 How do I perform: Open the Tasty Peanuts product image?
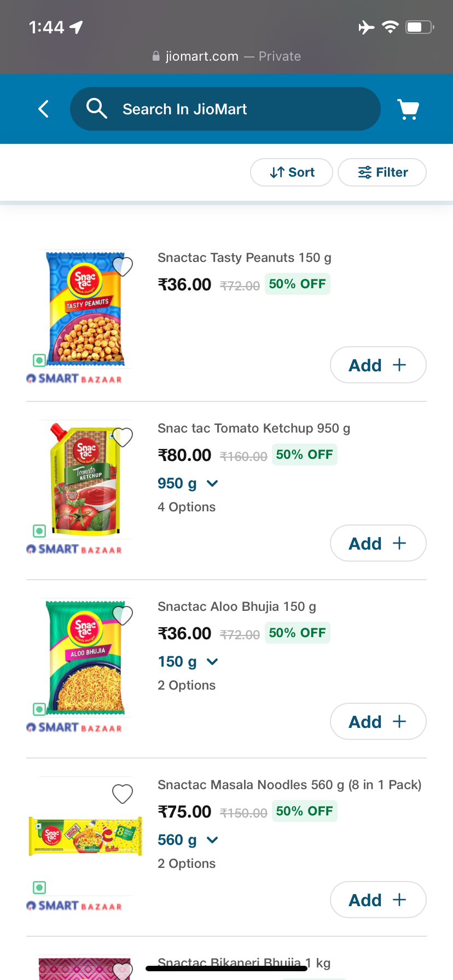pyautogui.click(x=85, y=309)
